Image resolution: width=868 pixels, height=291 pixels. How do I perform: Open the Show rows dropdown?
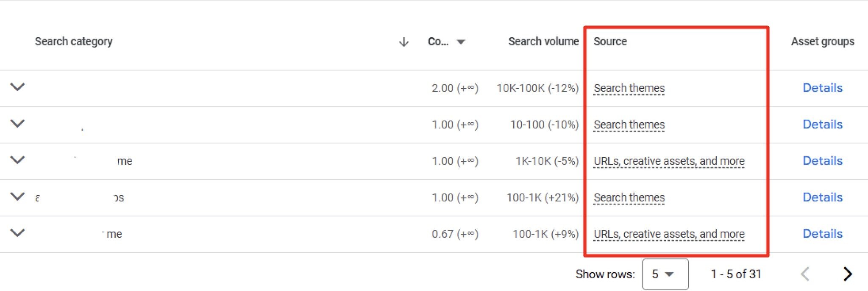click(x=665, y=274)
